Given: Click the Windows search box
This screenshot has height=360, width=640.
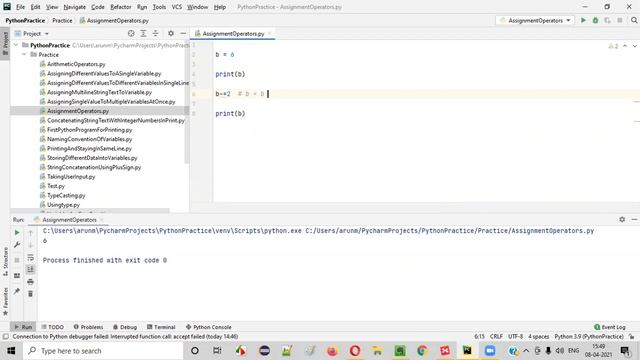Looking at the screenshot, I should click(x=102, y=351).
